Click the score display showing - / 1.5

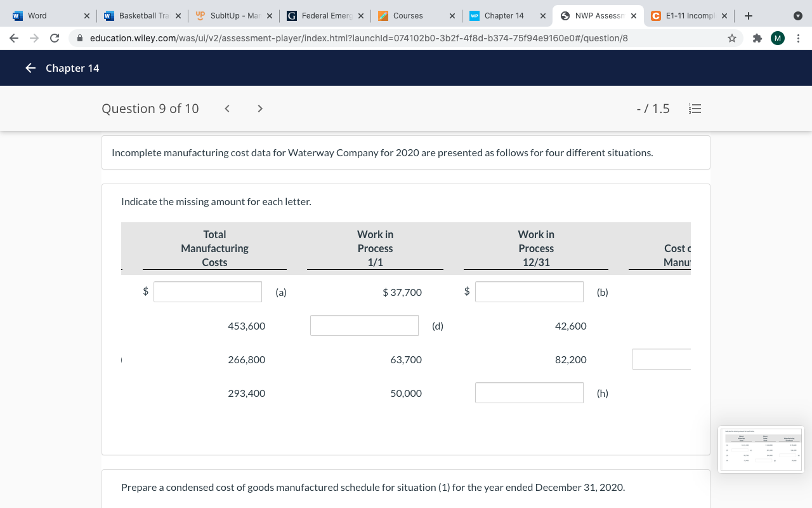[x=653, y=109]
